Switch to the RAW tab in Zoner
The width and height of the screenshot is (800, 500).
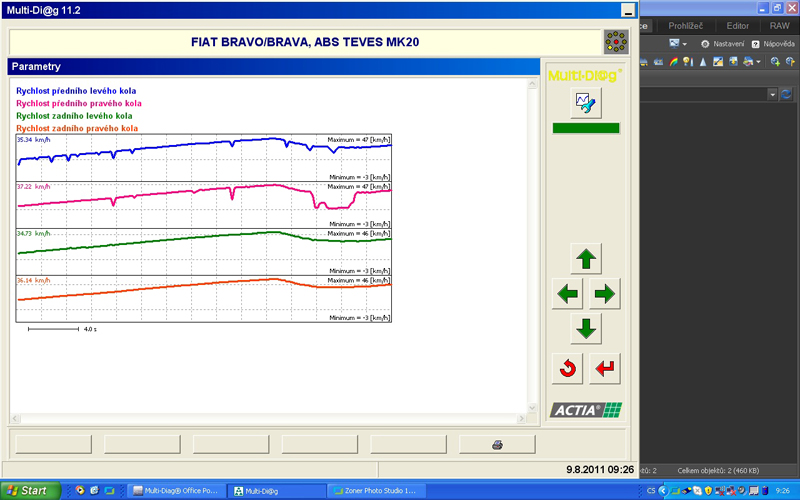(780, 26)
